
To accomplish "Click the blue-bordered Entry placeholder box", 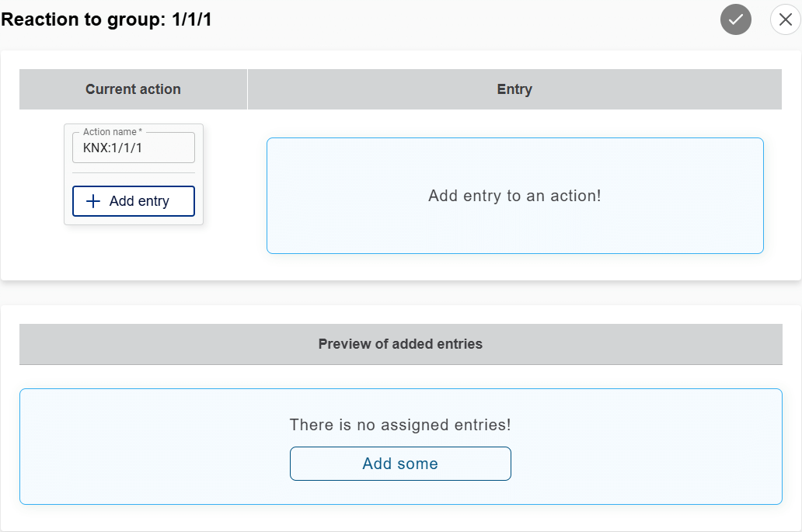I will click(x=514, y=233).
